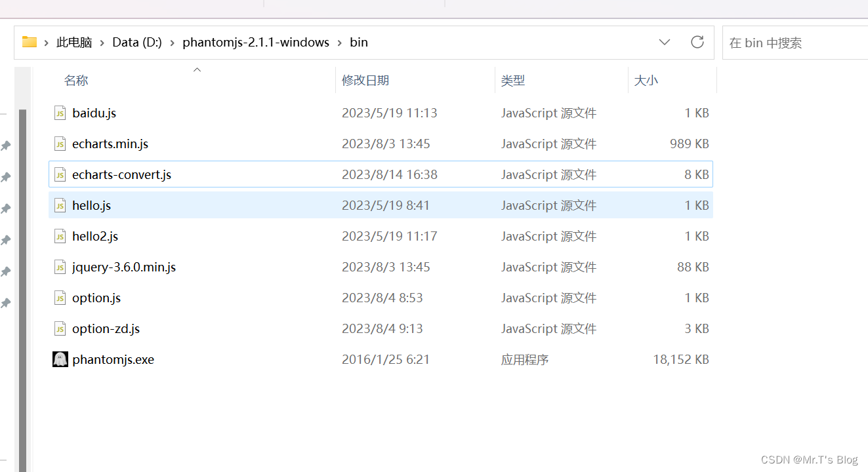The image size is (868, 472).
Task: Sort by 名称 column header
Action: [76, 81]
